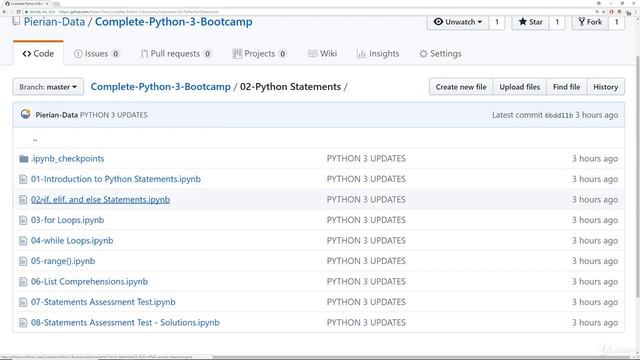This screenshot has width=640, height=360.
Task: Open the Wiki tab
Action: (x=322, y=53)
